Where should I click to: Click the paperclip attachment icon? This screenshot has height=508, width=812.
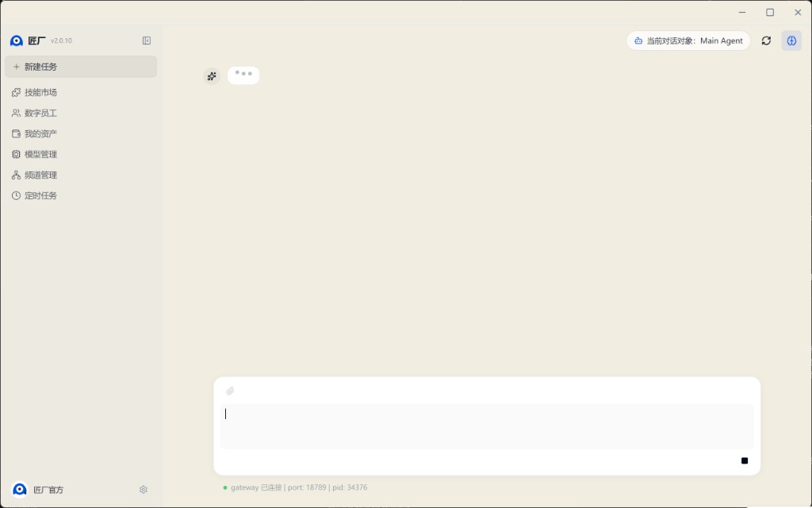tap(230, 391)
